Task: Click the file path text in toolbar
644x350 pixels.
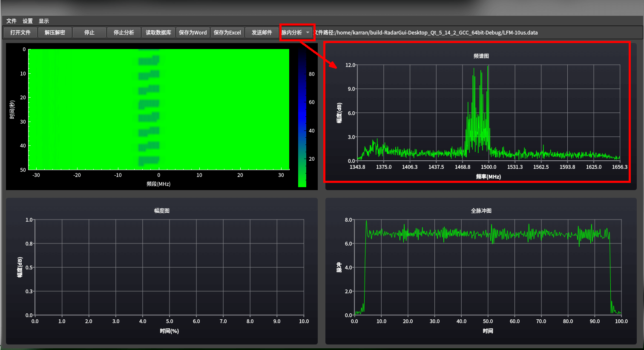Action: [426, 32]
